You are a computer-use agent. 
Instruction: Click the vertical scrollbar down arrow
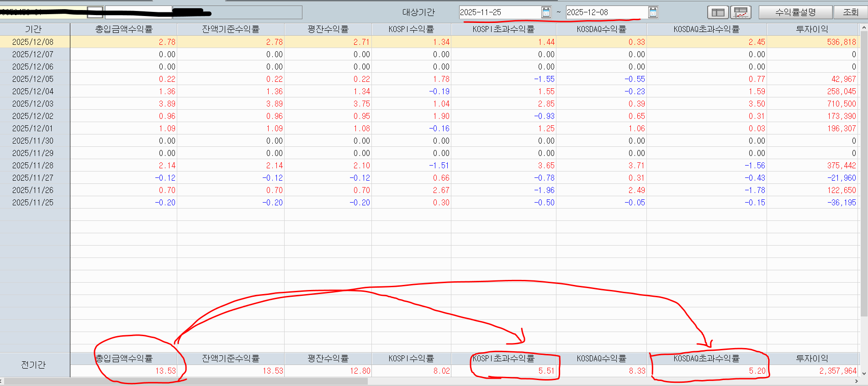pos(864,373)
